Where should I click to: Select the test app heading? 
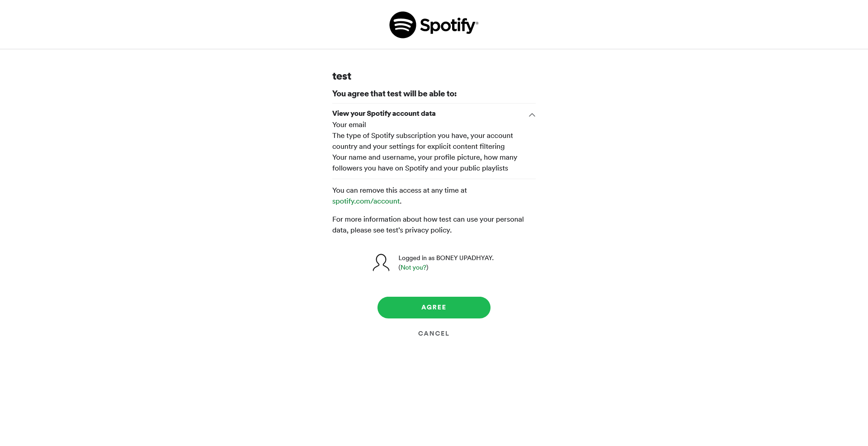(341, 76)
